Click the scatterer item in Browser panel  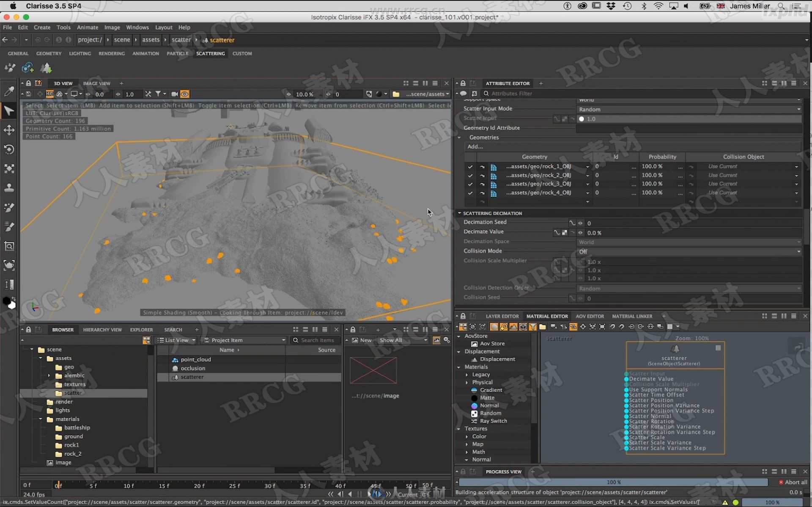tap(192, 377)
